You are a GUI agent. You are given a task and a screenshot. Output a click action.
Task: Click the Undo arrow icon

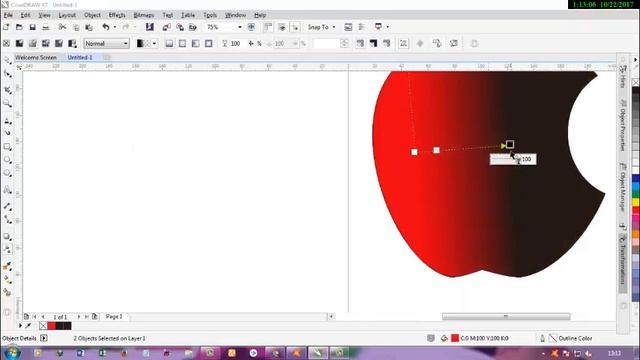(x=106, y=27)
